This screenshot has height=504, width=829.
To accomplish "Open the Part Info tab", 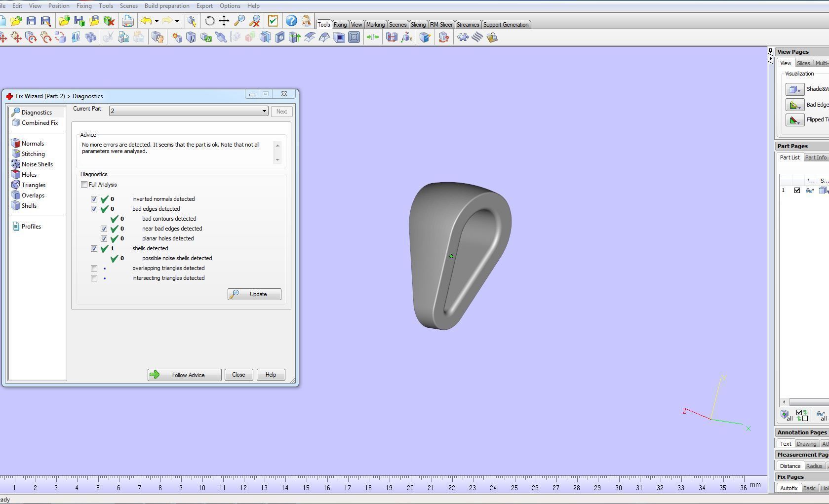I will point(816,157).
